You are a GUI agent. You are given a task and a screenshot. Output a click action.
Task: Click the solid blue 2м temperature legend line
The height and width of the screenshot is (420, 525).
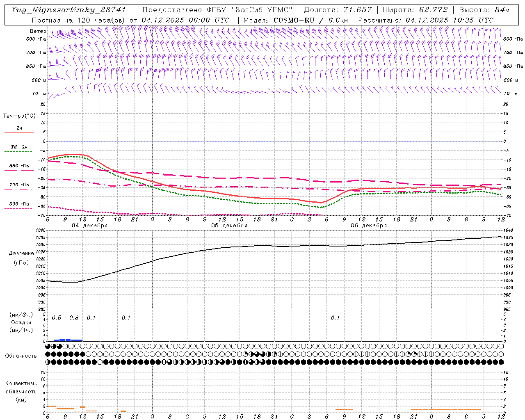[x=19, y=132]
